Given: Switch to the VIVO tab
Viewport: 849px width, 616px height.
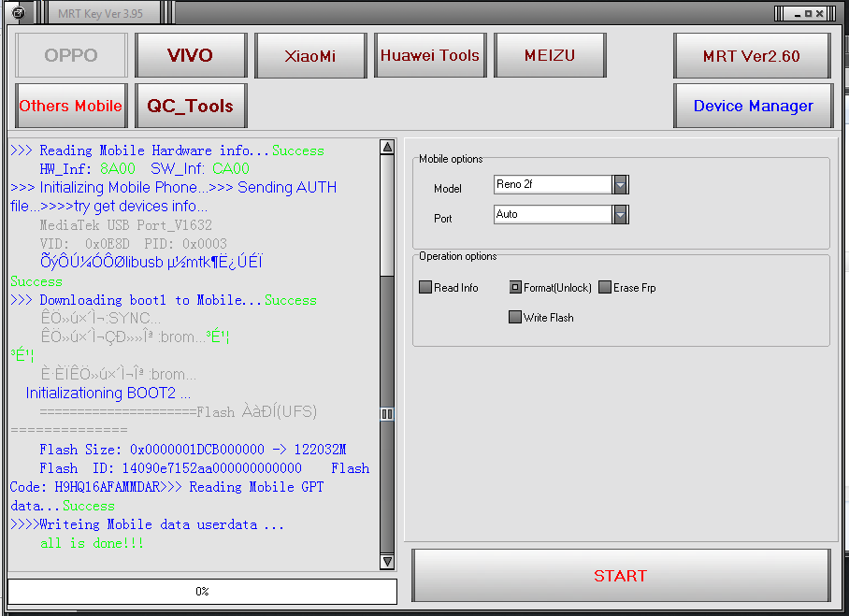Looking at the screenshot, I should click(190, 55).
